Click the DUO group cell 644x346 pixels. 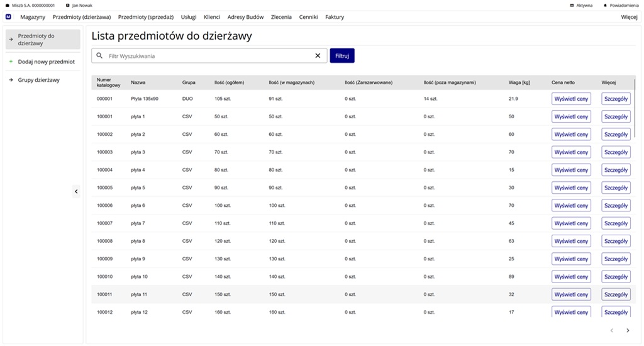[x=187, y=99]
